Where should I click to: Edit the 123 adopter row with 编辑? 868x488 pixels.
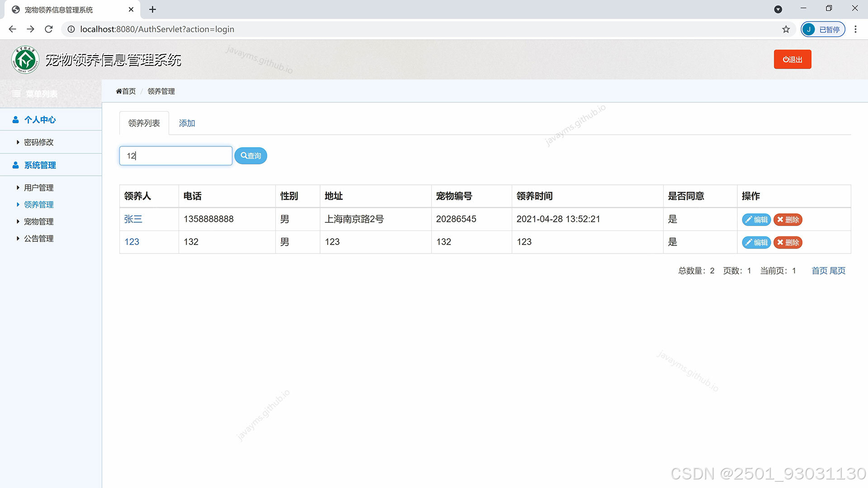point(756,243)
